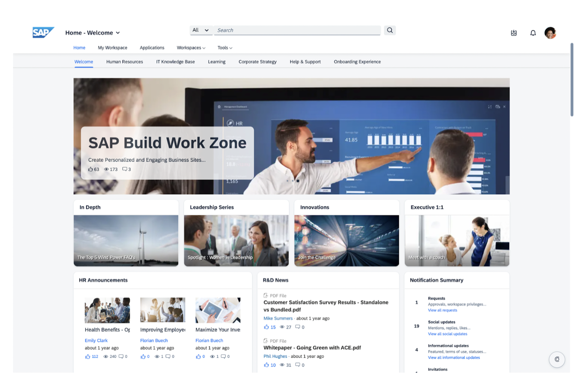Expand the Workspaces menu
This screenshot has width=587, height=392.
[191, 48]
